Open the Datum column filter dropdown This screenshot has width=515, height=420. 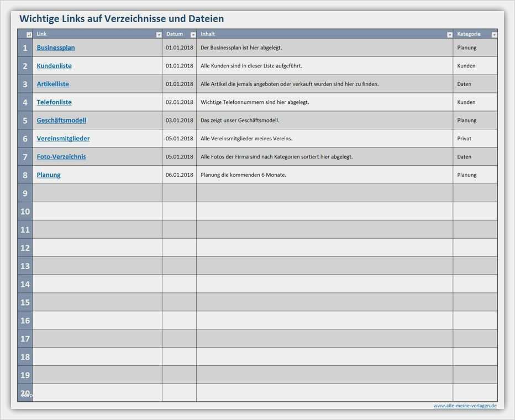pos(192,34)
